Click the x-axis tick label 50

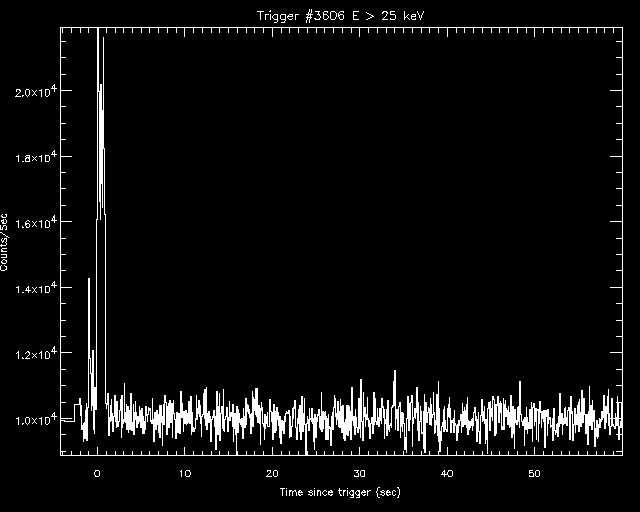click(x=534, y=474)
